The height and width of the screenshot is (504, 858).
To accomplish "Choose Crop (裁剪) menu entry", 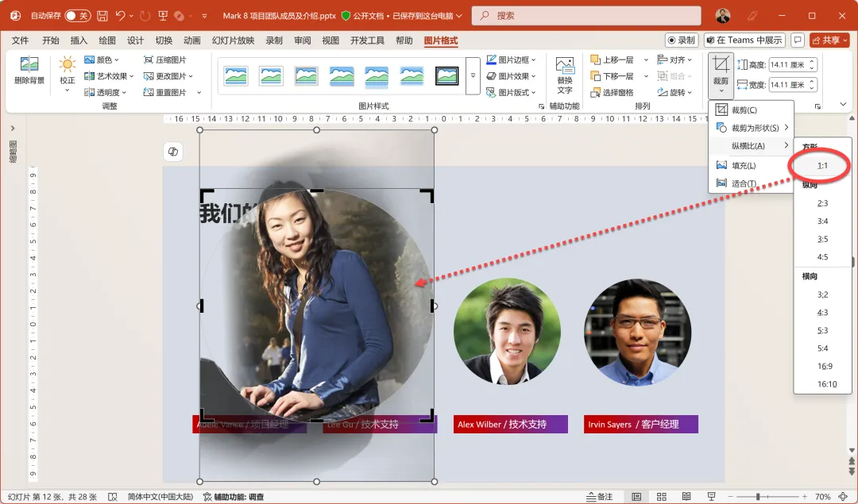I will tap(751, 110).
